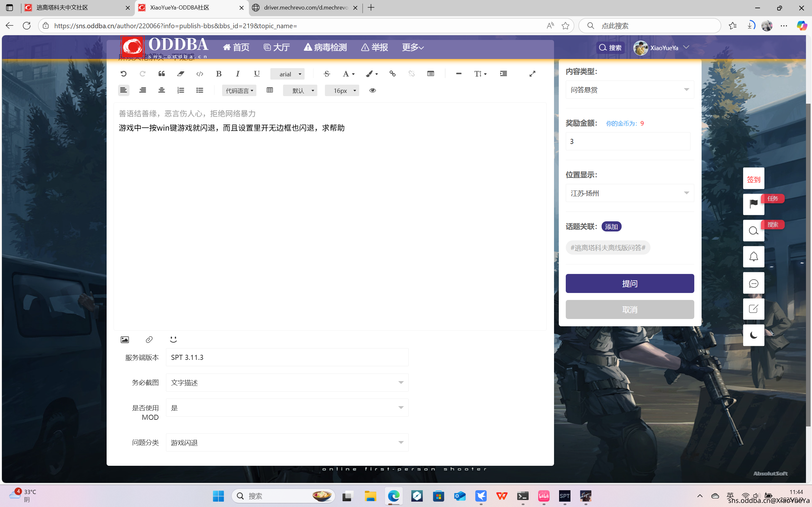Viewport: 812px width, 507px height.
Task: Expand the 务必截图 dropdown
Action: coord(287,383)
